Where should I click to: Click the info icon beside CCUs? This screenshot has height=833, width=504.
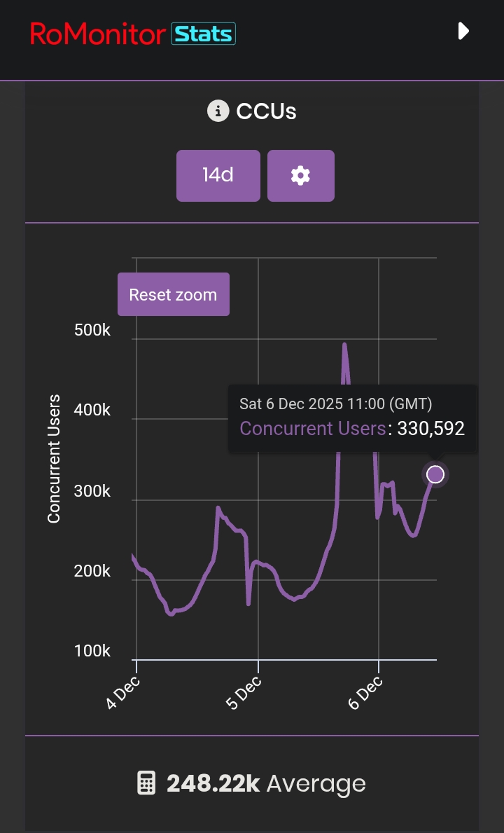218,111
